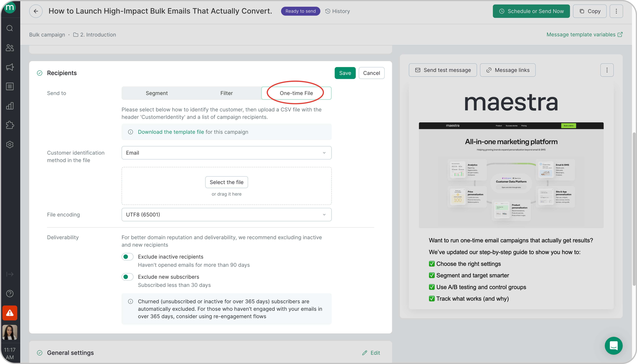This screenshot has width=637, height=364.
Task: Click the Bulk campaign breadcrumb
Action: click(x=47, y=35)
